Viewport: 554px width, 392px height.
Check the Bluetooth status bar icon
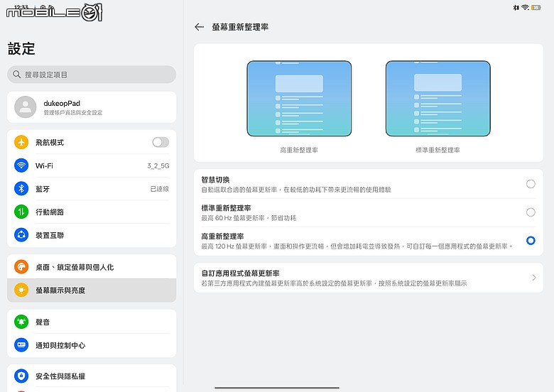516,7
